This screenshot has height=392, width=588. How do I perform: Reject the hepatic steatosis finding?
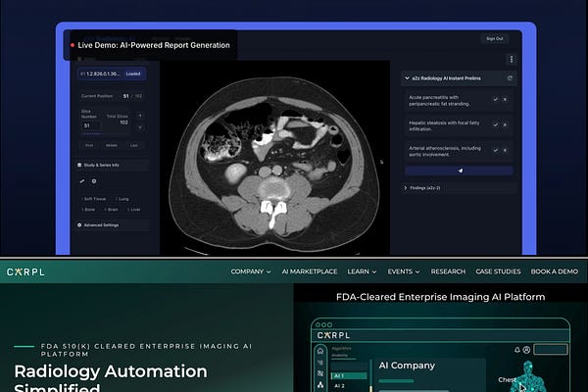(505, 124)
